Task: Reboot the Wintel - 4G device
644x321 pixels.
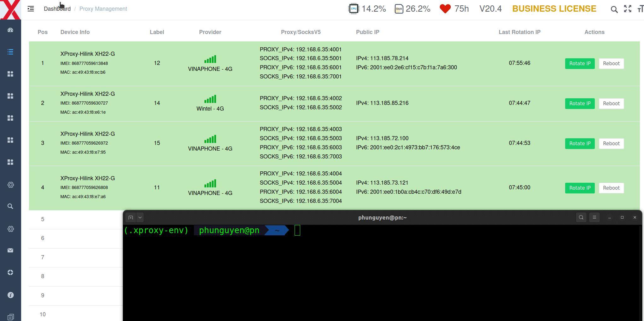Action: pos(611,104)
